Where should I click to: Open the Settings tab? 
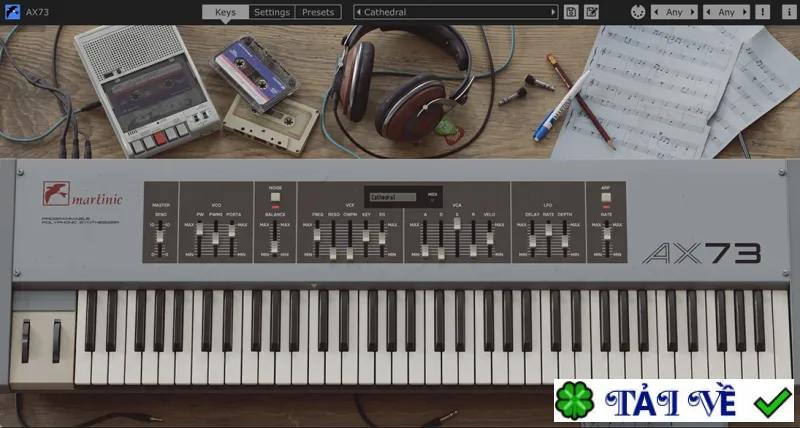pyautogui.click(x=271, y=12)
